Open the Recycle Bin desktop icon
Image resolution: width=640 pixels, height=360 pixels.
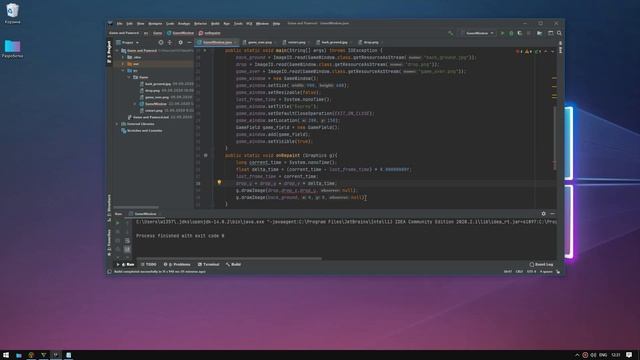point(12,13)
